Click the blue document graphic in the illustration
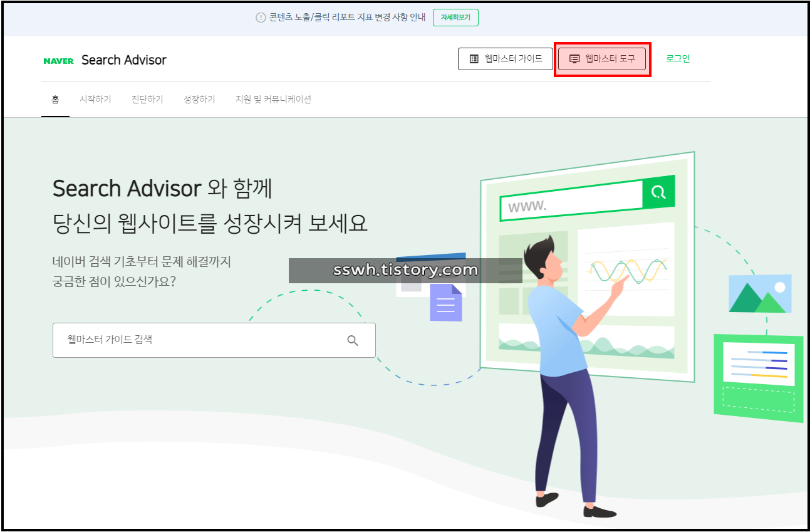This screenshot has height=532, width=810. (x=445, y=303)
